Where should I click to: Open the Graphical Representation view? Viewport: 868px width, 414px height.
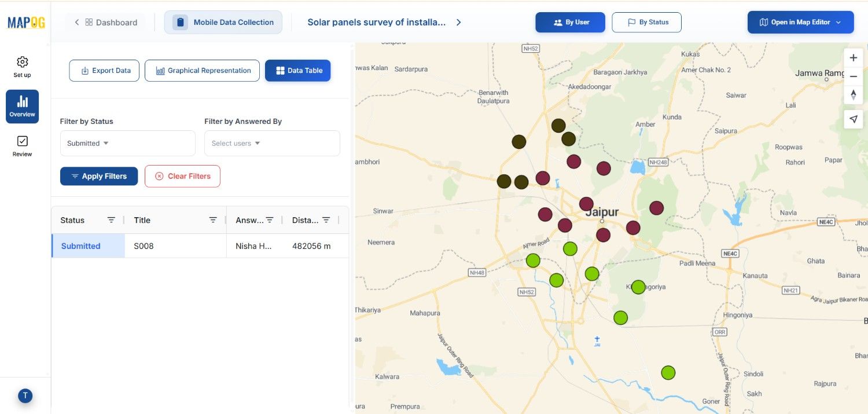[202, 70]
